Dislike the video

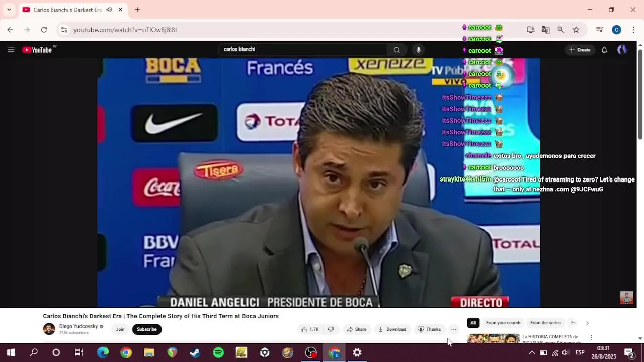(x=331, y=329)
